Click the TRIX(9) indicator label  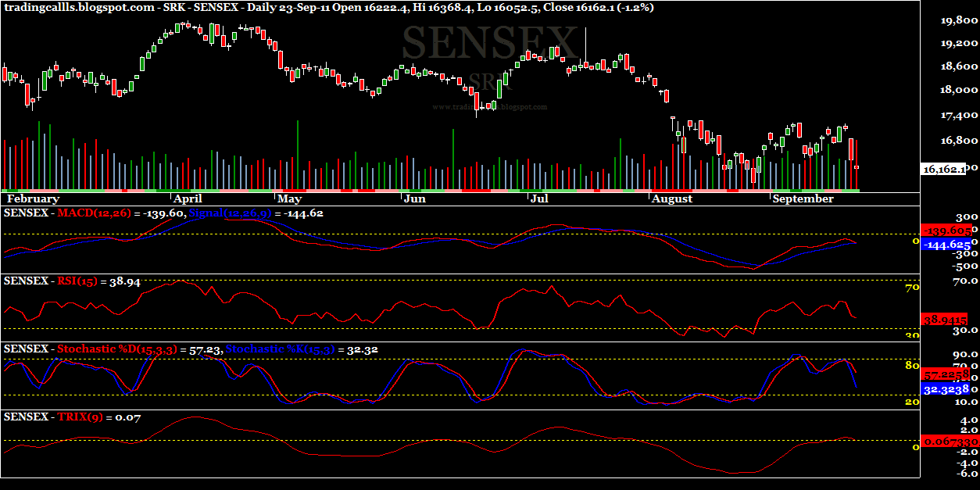(x=80, y=417)
